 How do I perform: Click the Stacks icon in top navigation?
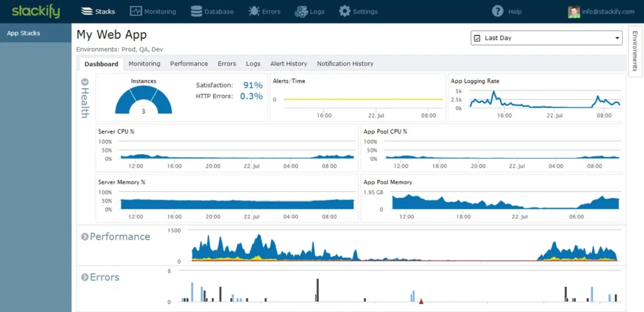[x=87, y=11]
